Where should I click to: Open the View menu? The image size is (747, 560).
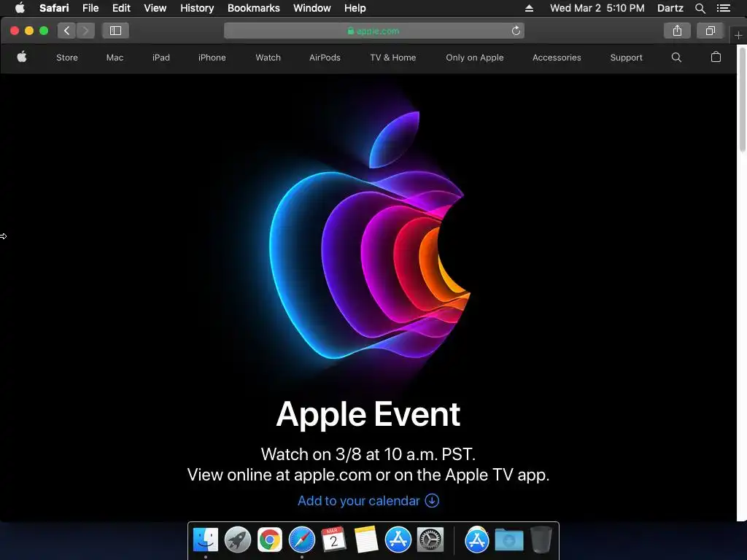155,8
